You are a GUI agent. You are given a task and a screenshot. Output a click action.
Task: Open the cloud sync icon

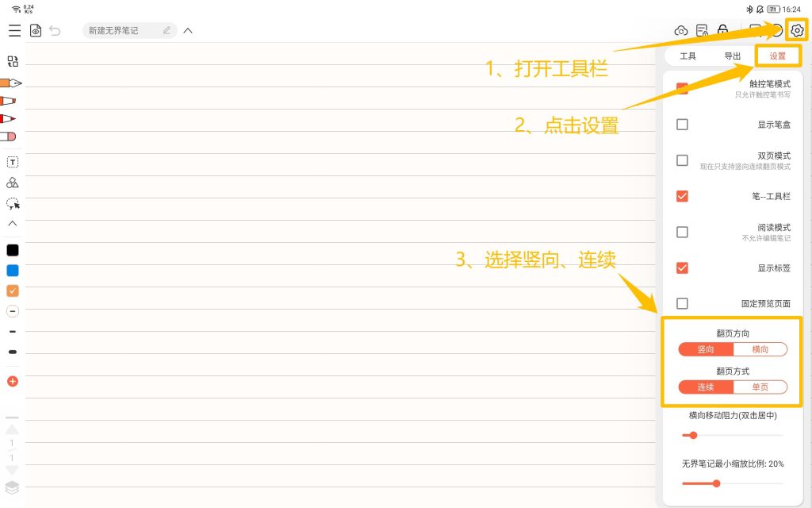[x=680, y=31]
